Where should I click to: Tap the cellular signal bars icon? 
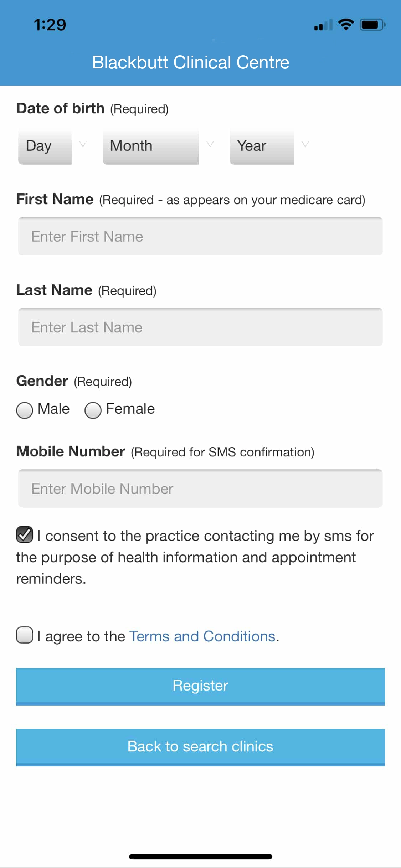point(323,25)
